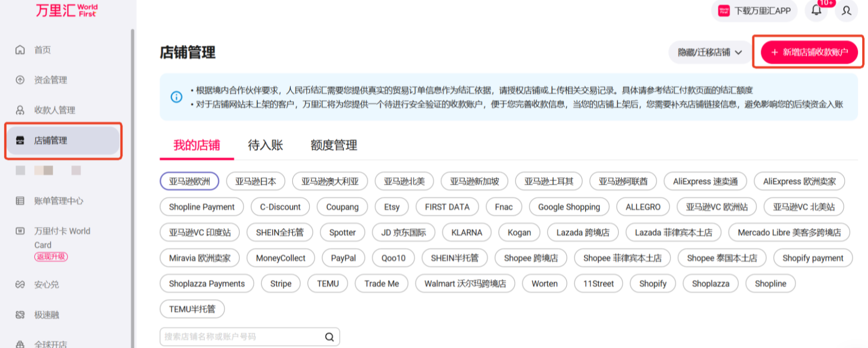Click the search magnifier icon
The height and width of the screenshot is (348, 868).
(x=329, y=337)
